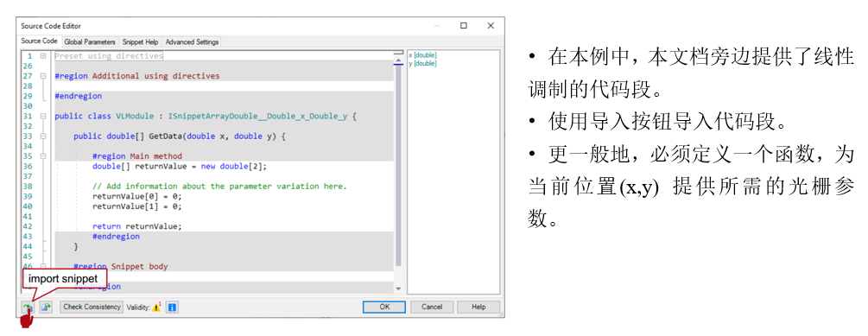Screen dimensions: 868x336
Task: Expand the Preset using directives region
Action: pyautogui.click(x=43, y=56)
